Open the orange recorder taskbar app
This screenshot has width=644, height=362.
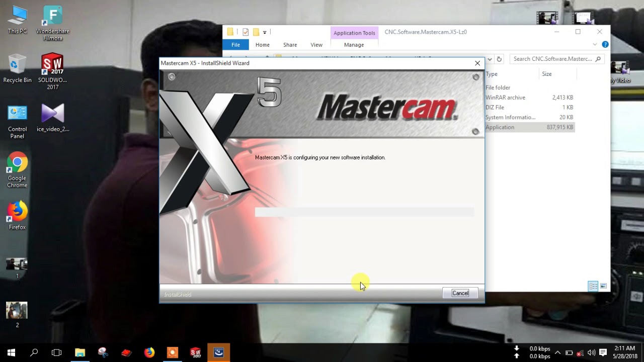173,352
